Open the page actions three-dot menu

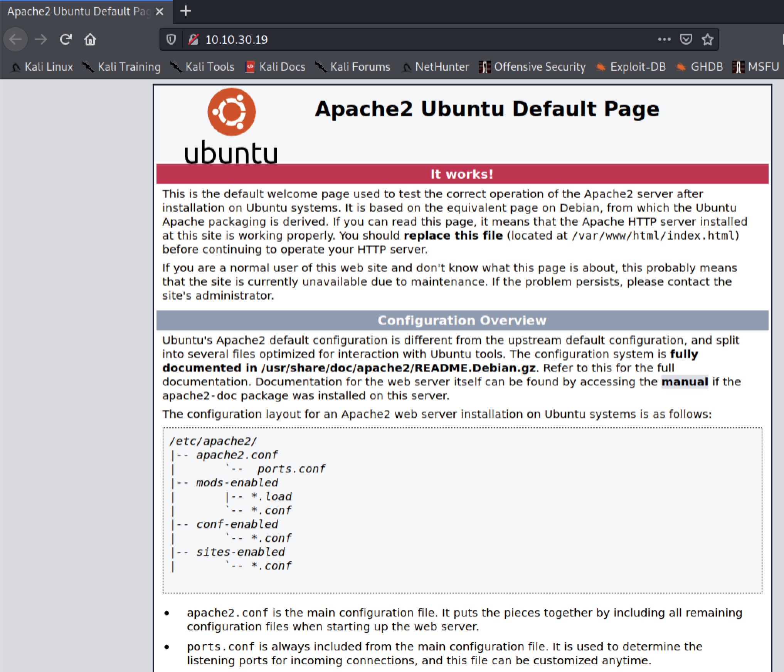[664, 39]
